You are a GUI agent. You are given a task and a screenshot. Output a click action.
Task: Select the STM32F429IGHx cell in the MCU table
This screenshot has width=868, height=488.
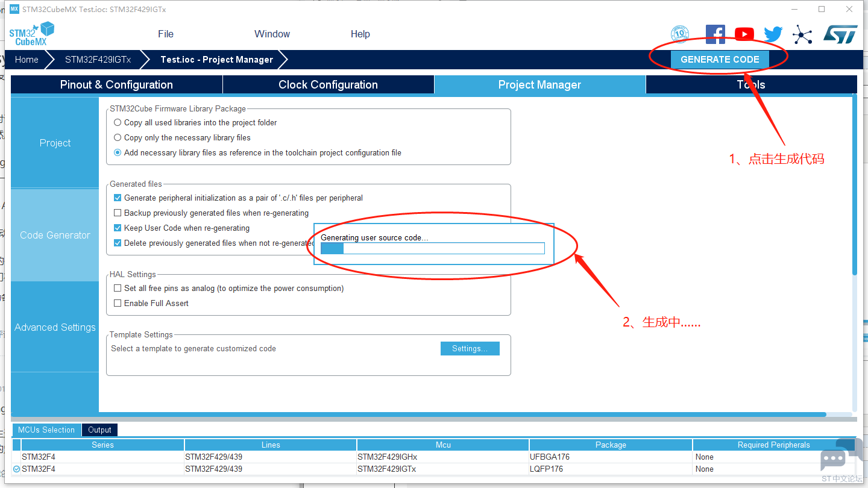coord(443,457)
